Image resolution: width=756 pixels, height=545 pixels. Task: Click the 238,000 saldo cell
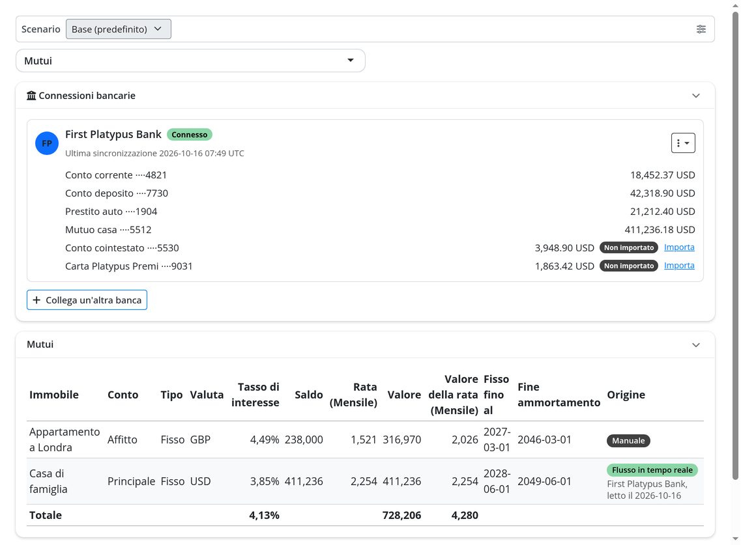304,440
